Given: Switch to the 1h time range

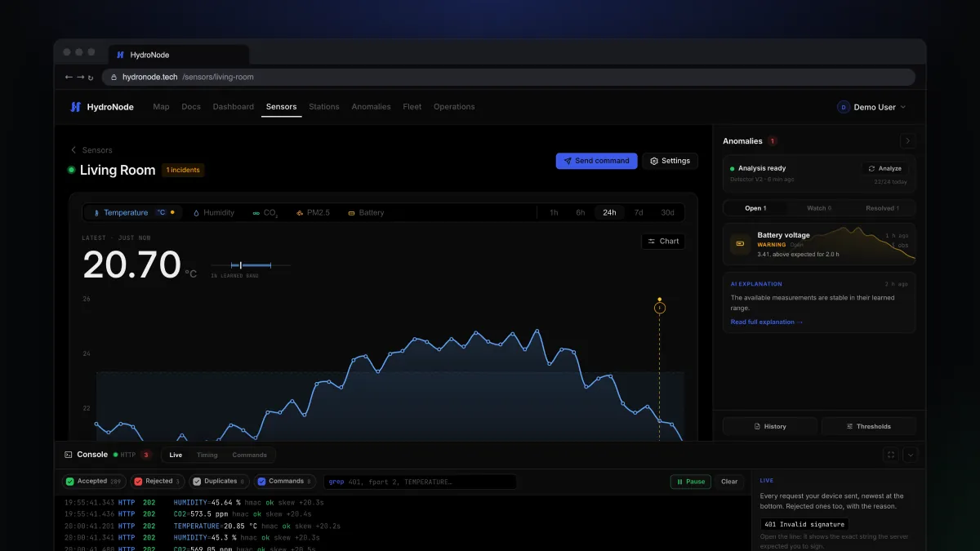Looking at the screenshot, I should [554, 213].
